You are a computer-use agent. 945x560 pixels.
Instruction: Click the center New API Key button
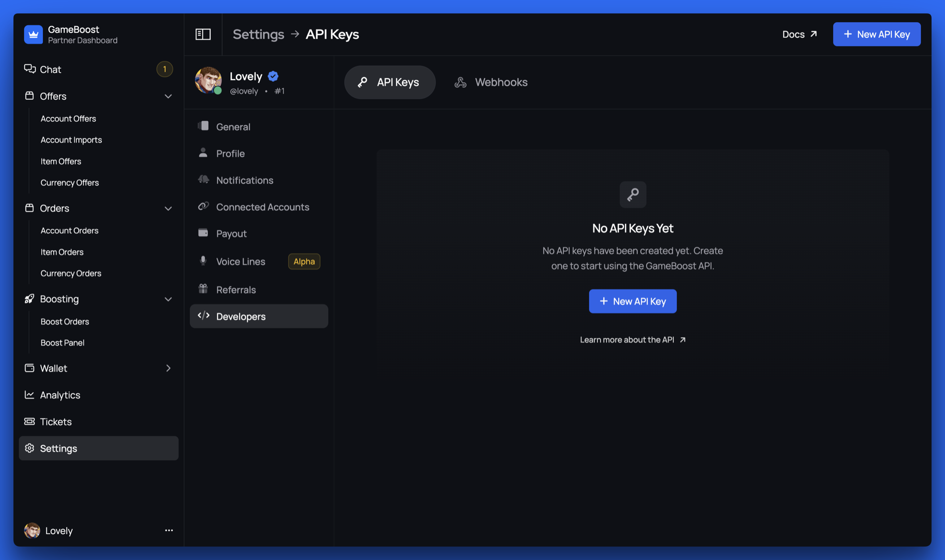[x=632, y=301]
